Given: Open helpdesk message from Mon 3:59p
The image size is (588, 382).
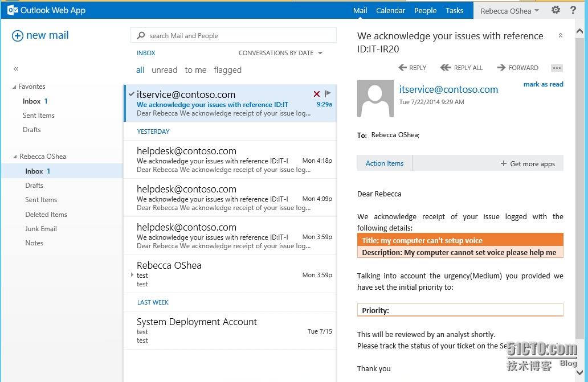Looking at the screenshot, I should click(230, 236).
